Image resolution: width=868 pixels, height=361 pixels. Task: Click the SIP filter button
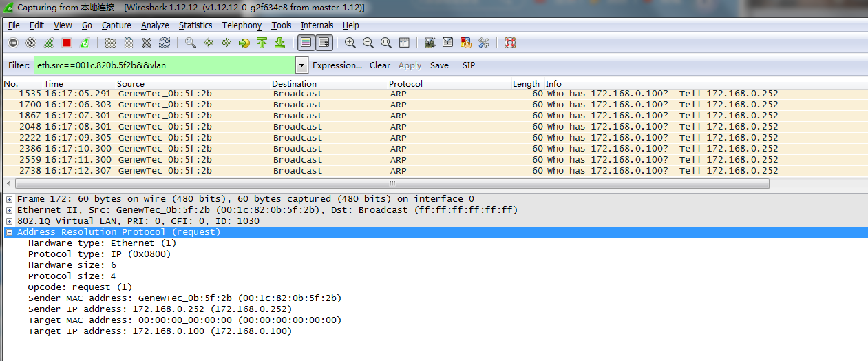point(468,65)
